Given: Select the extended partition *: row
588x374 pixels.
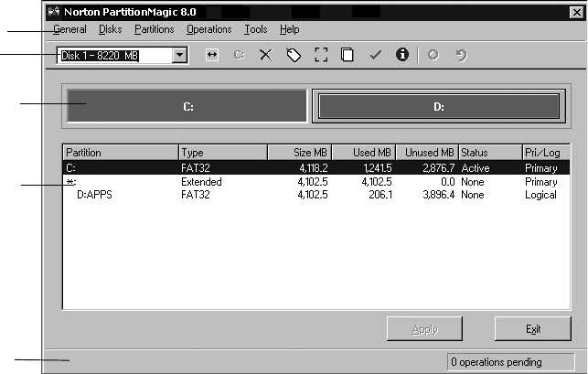Looking at the screenshot, I should click(316, 182).
